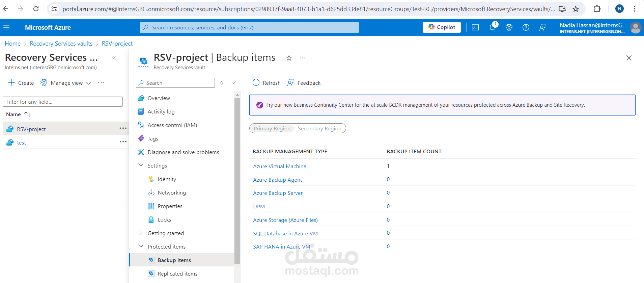This screenshot has height=283, width=644.
Task: Refresh the Backup items list
Action: tap(267, 83)
